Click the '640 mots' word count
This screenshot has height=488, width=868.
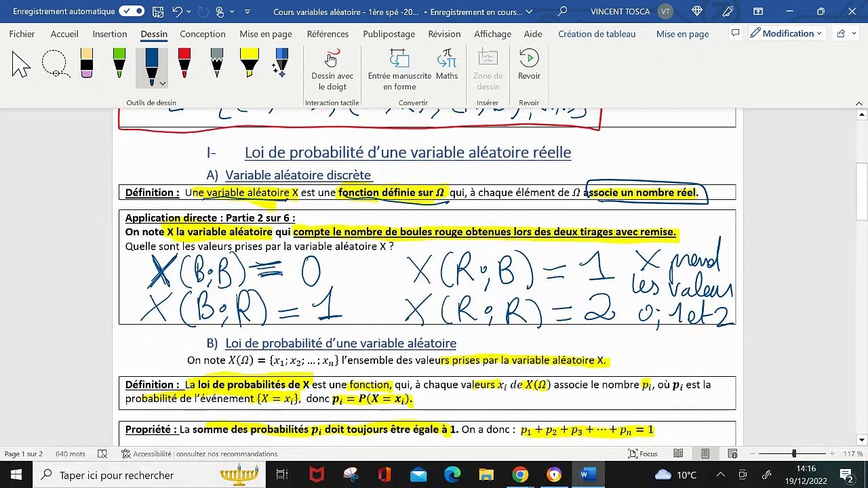click(71, 453)
